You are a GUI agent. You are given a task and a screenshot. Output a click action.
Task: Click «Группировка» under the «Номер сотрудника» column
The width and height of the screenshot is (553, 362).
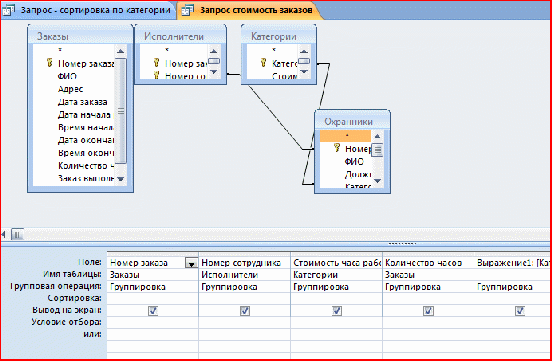point(229,287)
